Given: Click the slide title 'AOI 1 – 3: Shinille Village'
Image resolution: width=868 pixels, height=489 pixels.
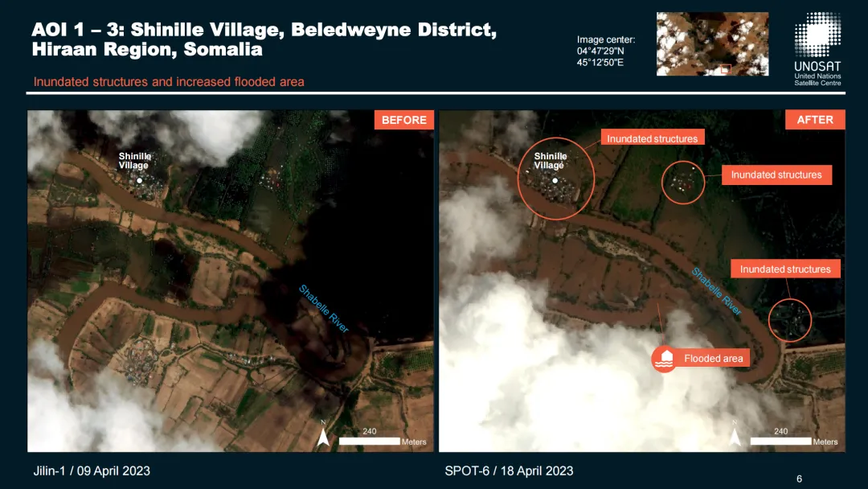Looking at the screenshot, I should [158, 29].
